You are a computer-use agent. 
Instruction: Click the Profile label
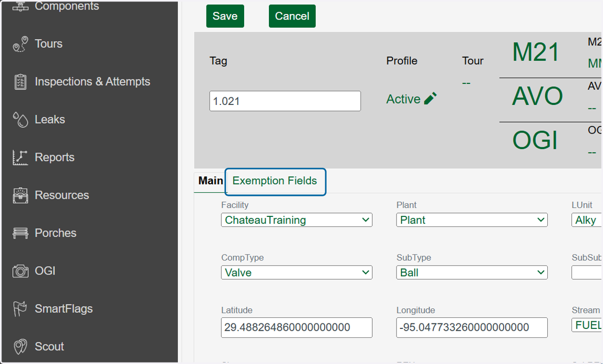pos(401,61)
